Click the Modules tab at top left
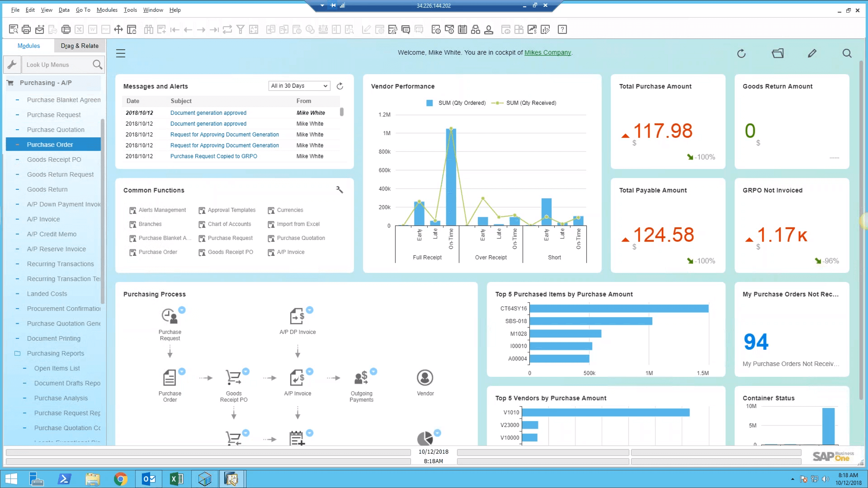 point(28,45)
